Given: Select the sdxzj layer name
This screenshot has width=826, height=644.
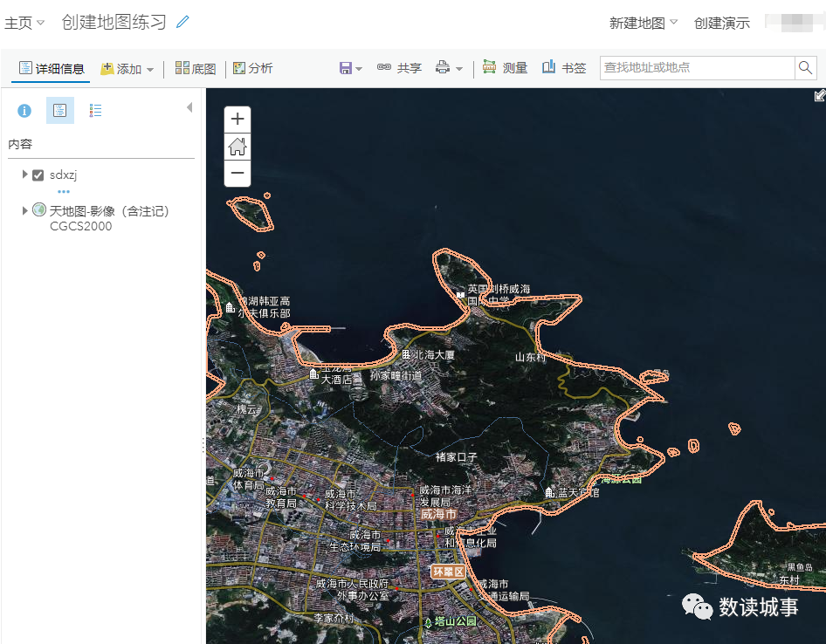Looking at the screenshot, I should coord(63,175).
